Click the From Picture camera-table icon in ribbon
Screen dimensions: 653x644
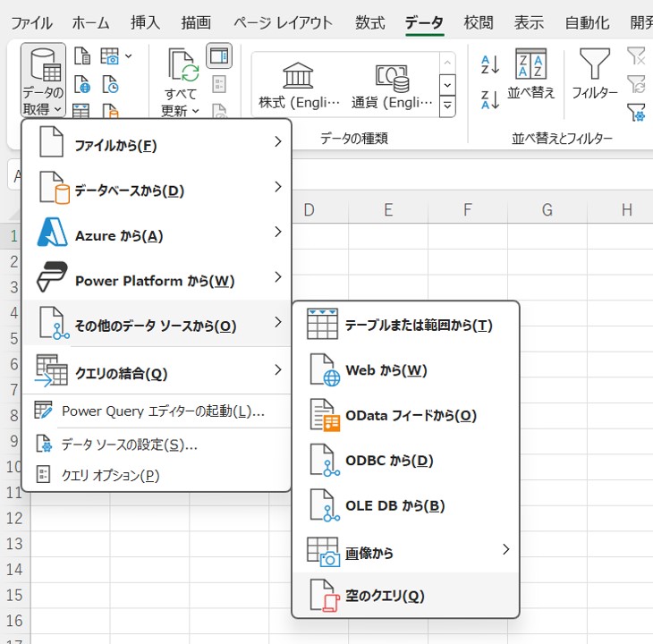pos(109,55)
